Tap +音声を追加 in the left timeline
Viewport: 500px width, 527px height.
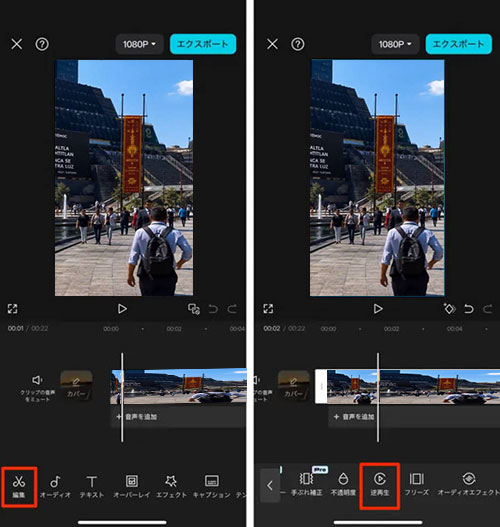click(137, 417)
